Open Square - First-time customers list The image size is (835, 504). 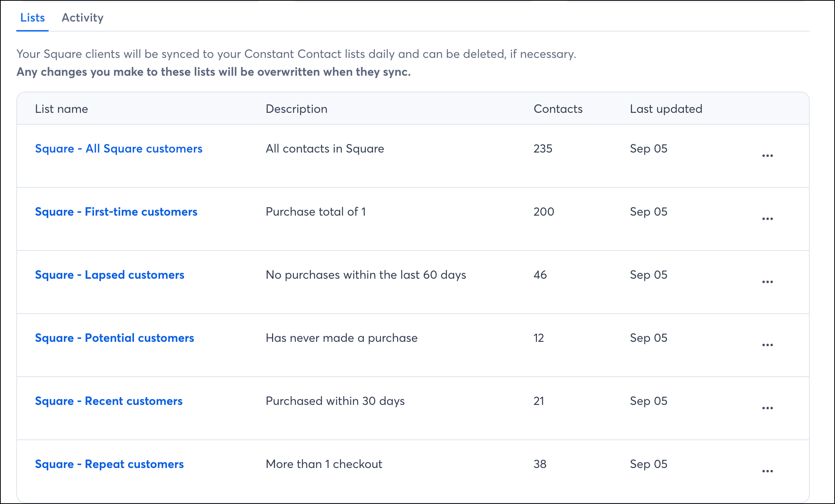tap(116, 212)
